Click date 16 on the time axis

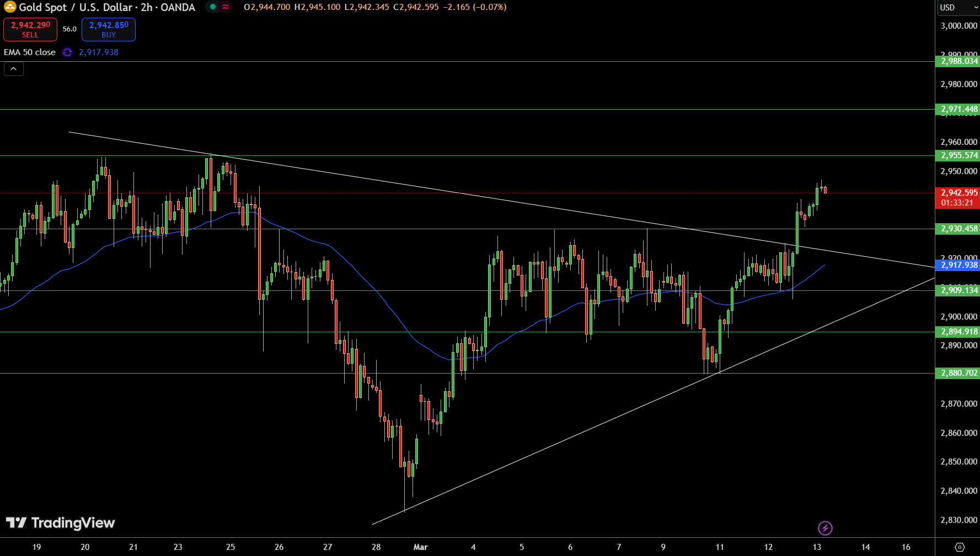(906, 547)
